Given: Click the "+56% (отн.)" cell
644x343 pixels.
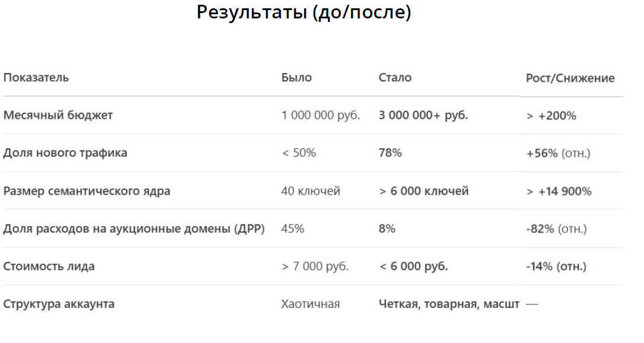Looking at the screenshot, I should [558, 154].
